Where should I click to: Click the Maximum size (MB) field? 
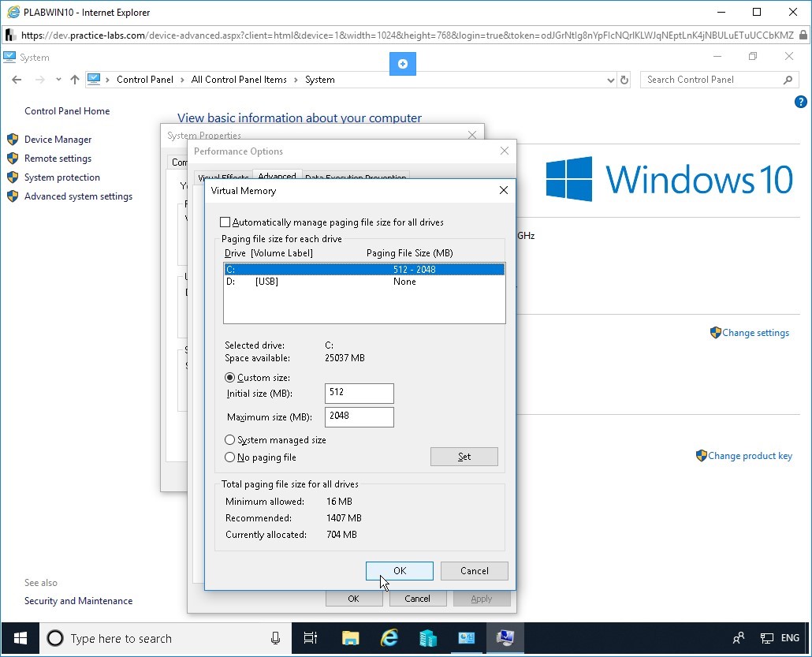click(x=359, y=417)
